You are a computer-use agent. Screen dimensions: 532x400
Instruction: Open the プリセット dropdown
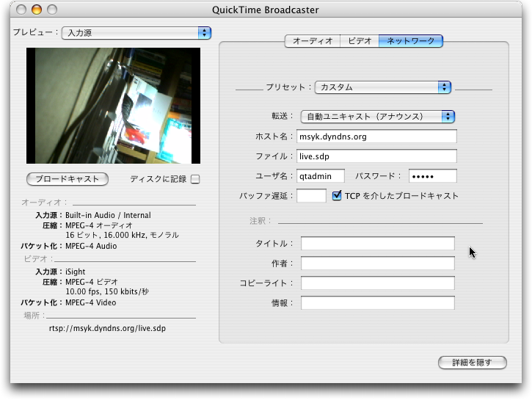coord(382,87)
